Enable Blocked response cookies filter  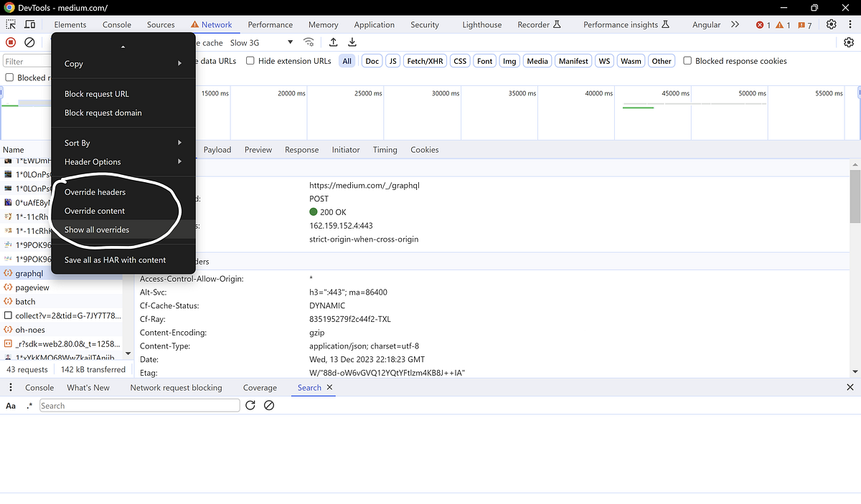point(687,61)
